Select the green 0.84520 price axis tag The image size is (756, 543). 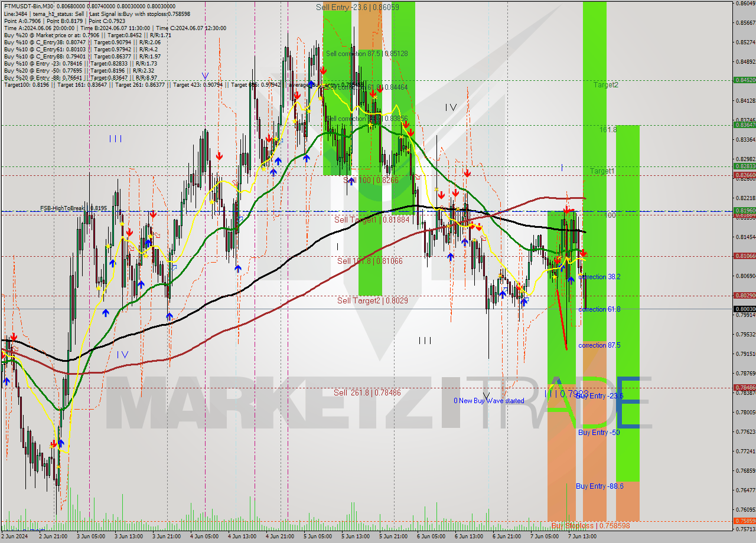click(744, 80)
